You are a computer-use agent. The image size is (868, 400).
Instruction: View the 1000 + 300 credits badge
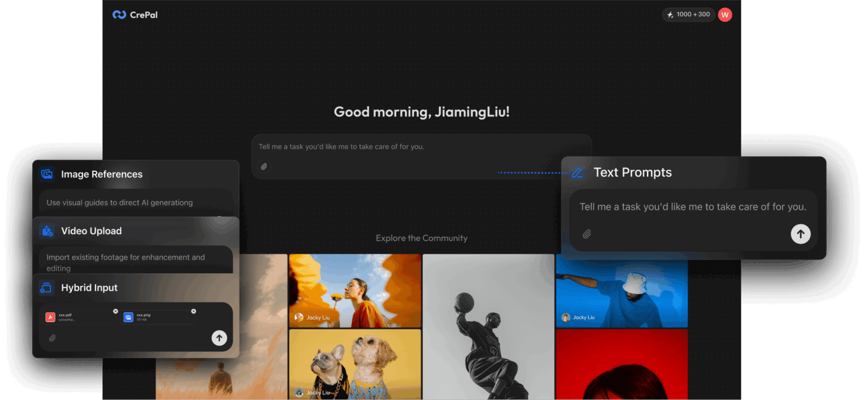(x=688, y=15)
